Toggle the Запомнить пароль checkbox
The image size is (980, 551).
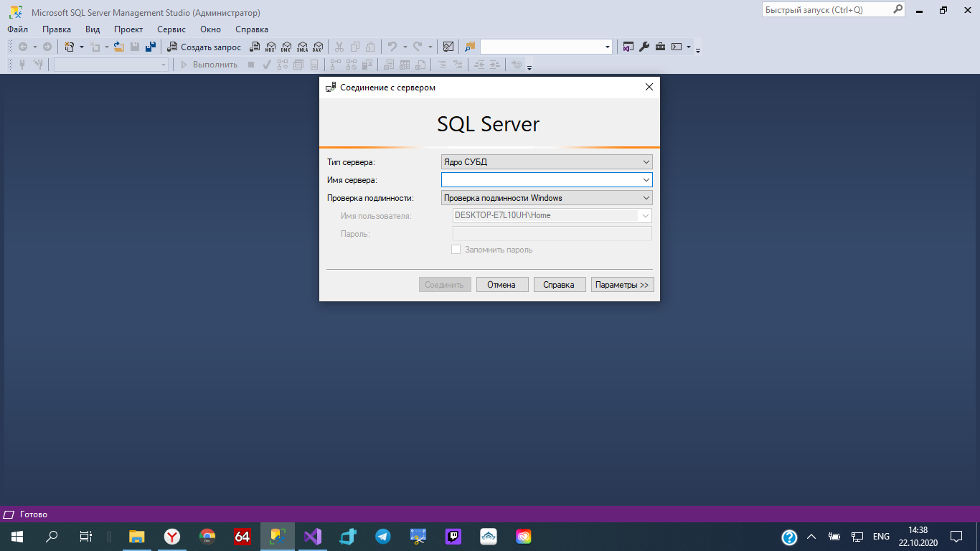pyautogui.click(x=456, y=250)
